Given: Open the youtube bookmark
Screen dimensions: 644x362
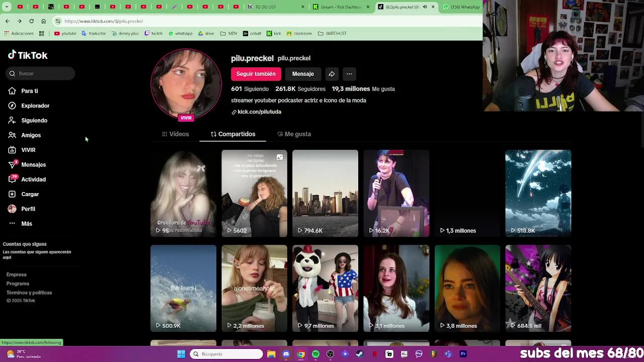Looking at the screenshot, I should (x=65, y=34).
